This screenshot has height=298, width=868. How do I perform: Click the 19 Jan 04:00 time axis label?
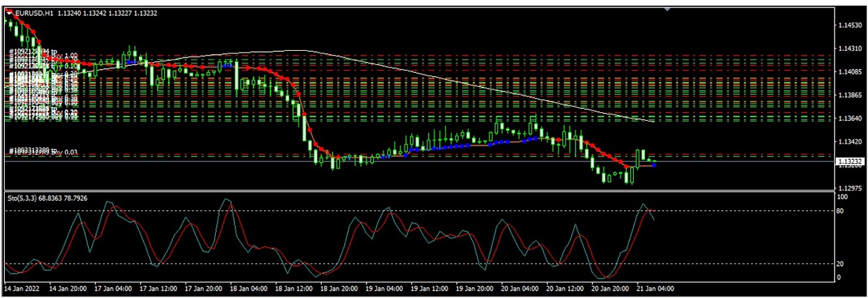(385, 289)
